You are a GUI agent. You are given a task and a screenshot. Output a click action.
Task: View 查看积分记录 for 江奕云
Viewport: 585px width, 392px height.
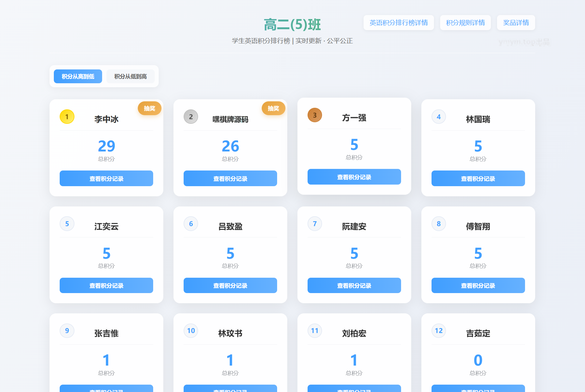[x=106, y=285]
